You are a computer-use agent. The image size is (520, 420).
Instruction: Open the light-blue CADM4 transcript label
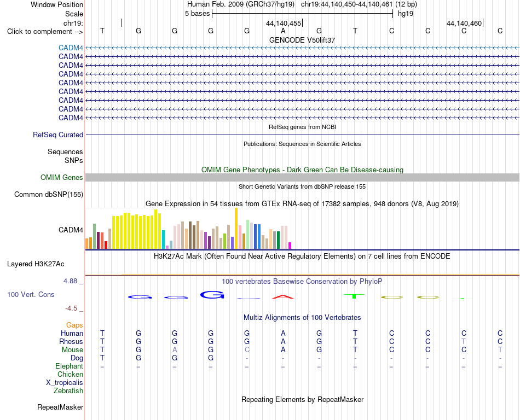[71, 48]
